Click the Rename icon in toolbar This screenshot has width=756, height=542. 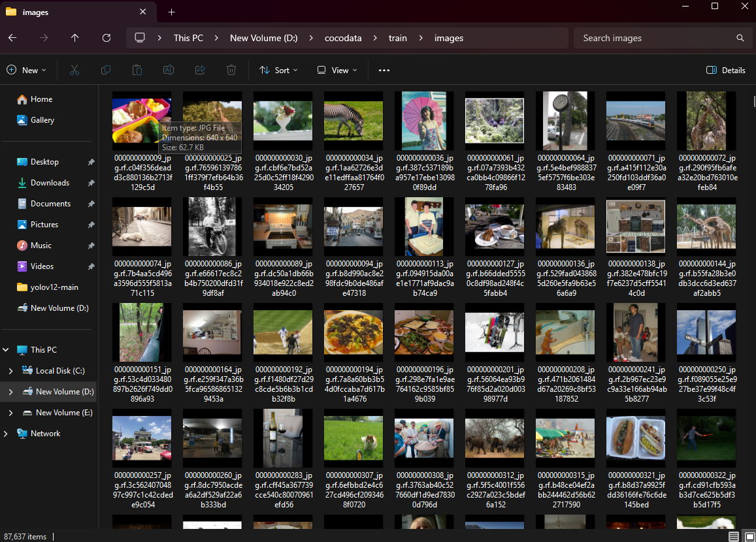[x=169, y=70]
